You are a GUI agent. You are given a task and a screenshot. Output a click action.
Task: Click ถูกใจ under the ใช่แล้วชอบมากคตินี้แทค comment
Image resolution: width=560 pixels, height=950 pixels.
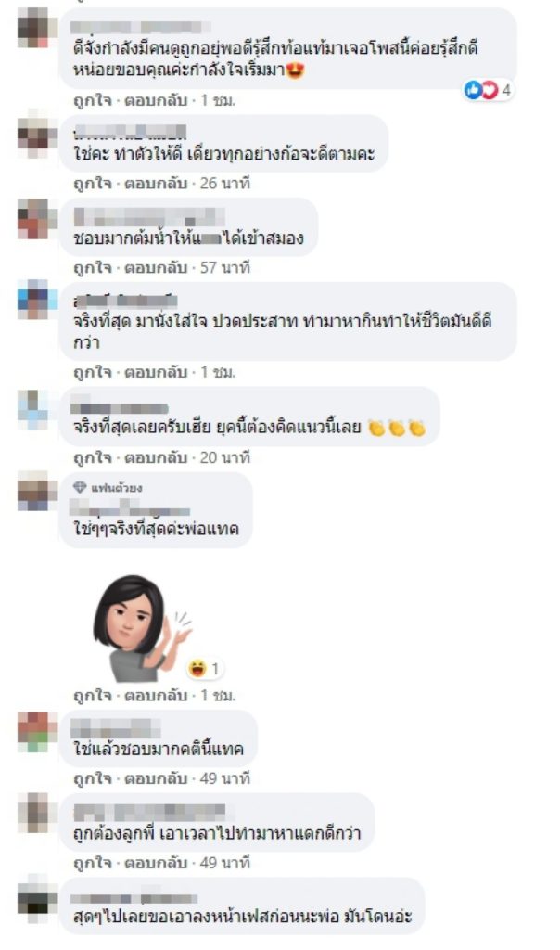coord(93,778)
